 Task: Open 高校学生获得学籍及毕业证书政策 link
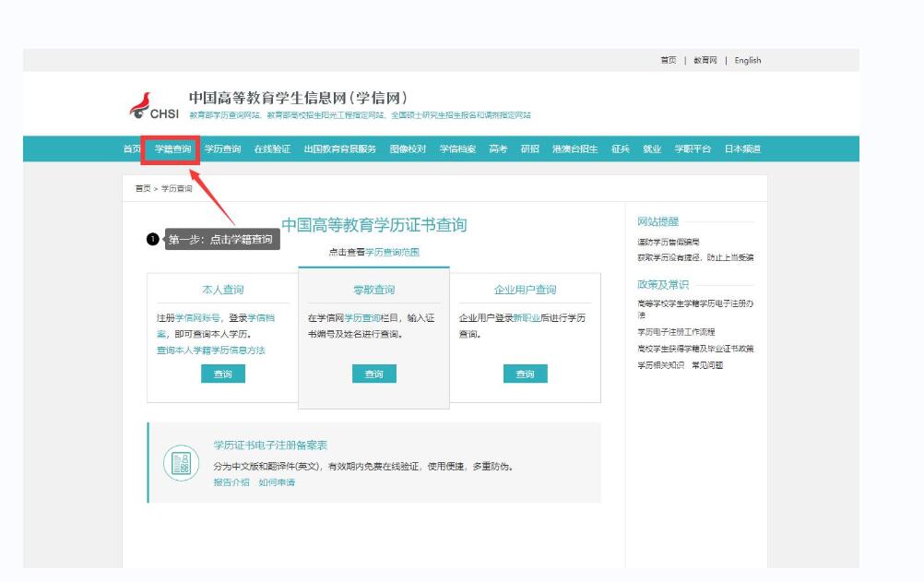click(695, 349)
